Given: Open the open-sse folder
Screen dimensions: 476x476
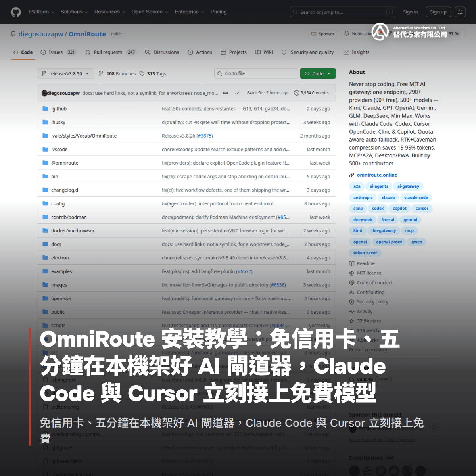Looking at the screenshot, I should coord(61,299).
